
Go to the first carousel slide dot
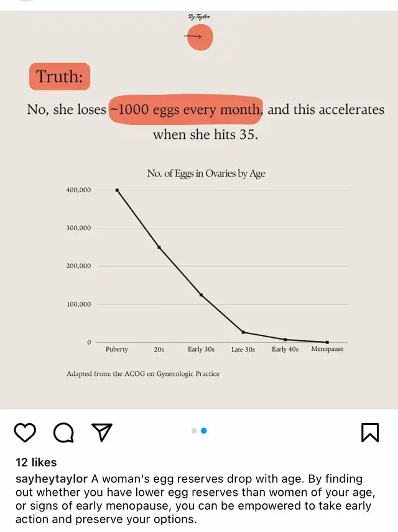pos(194,431)
